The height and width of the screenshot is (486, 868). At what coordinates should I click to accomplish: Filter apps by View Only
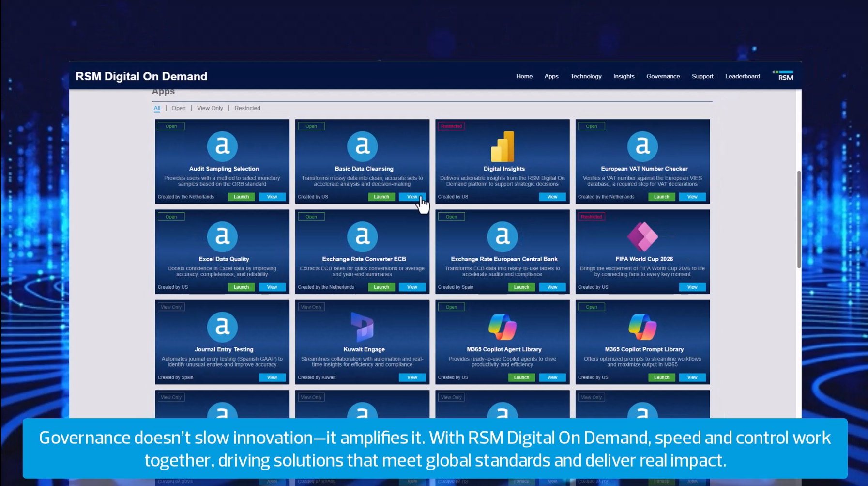[x=210, y=108]
